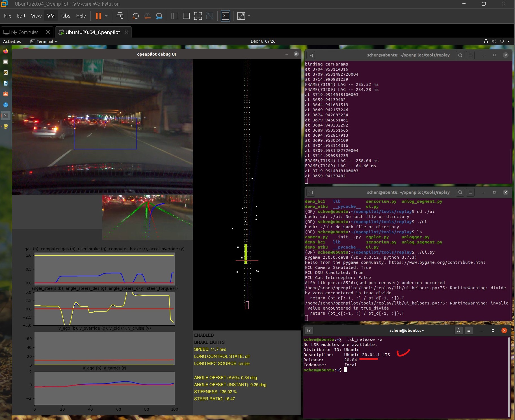Open the Terminal app menu dropdown
The image size is (515, 420).
click(x=44, y=42)
